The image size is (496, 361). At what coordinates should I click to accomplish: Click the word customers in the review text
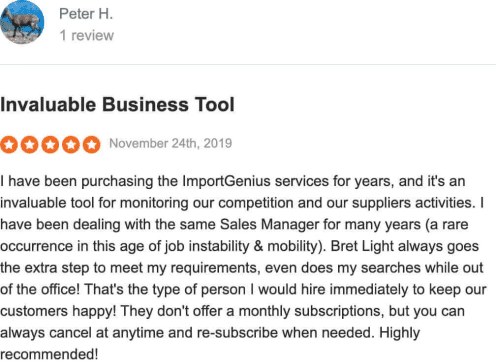pos(34,311)
